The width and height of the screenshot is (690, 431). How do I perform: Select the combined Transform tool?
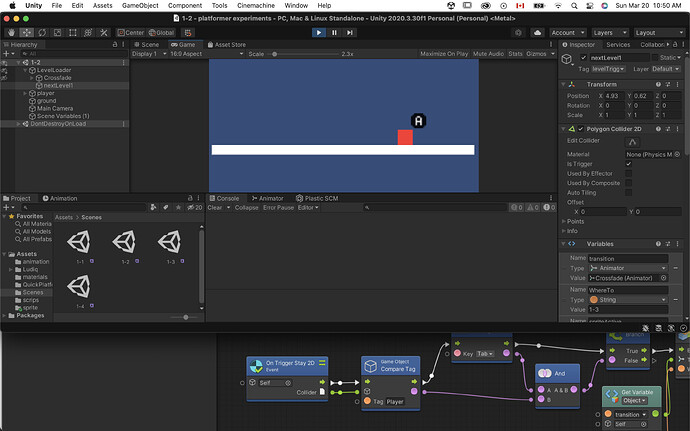point(88,33)
